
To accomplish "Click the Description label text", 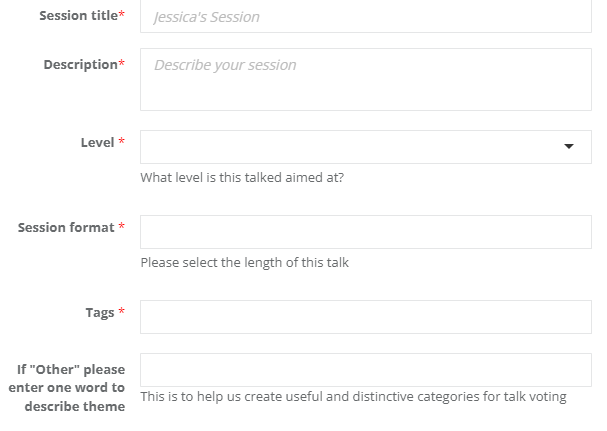I will click(81, 64).
